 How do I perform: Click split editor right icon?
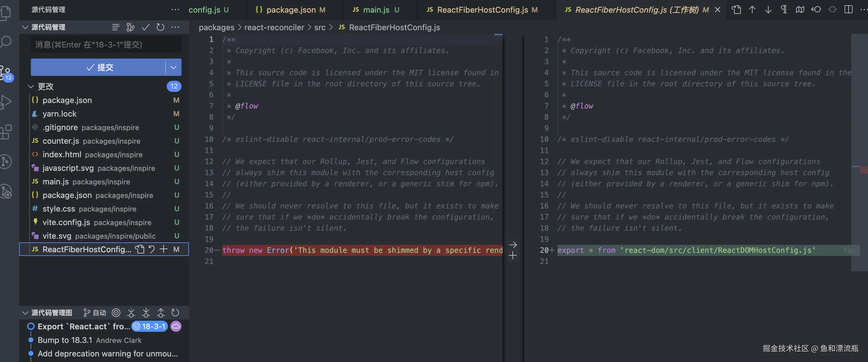click(849, 10)
